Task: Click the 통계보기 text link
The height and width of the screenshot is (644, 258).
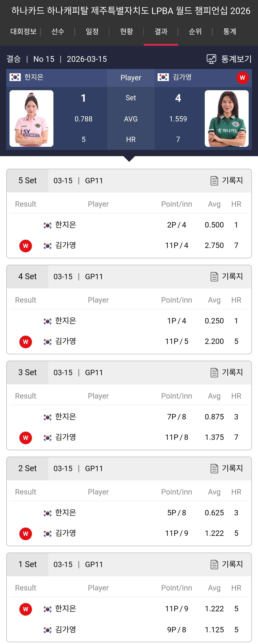Action: pyautogui.click(x=236, y=59)
